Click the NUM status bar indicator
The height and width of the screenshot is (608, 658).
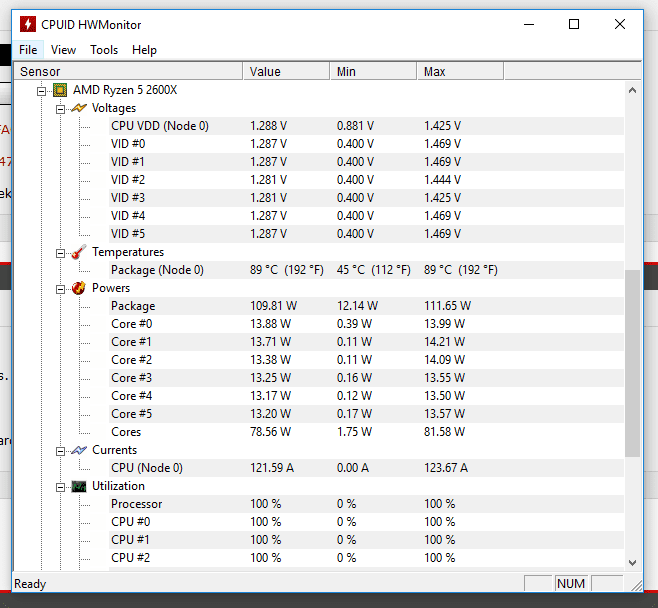coord(571,584)
